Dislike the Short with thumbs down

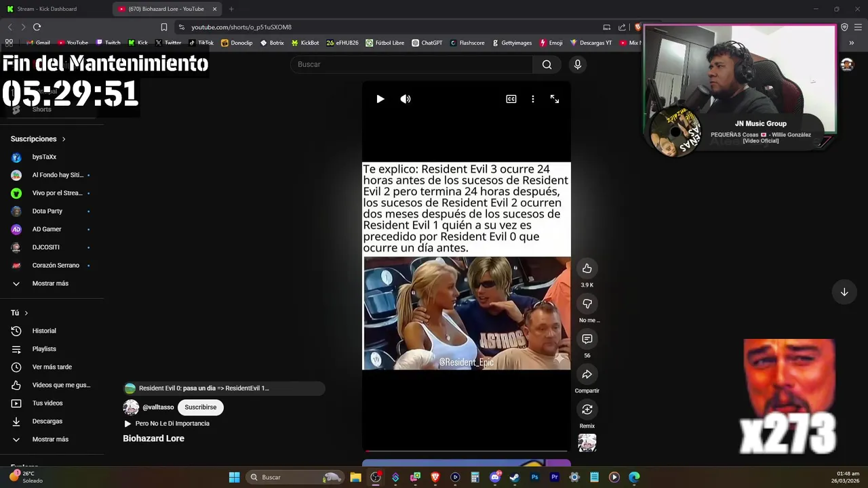pos(587,304)
